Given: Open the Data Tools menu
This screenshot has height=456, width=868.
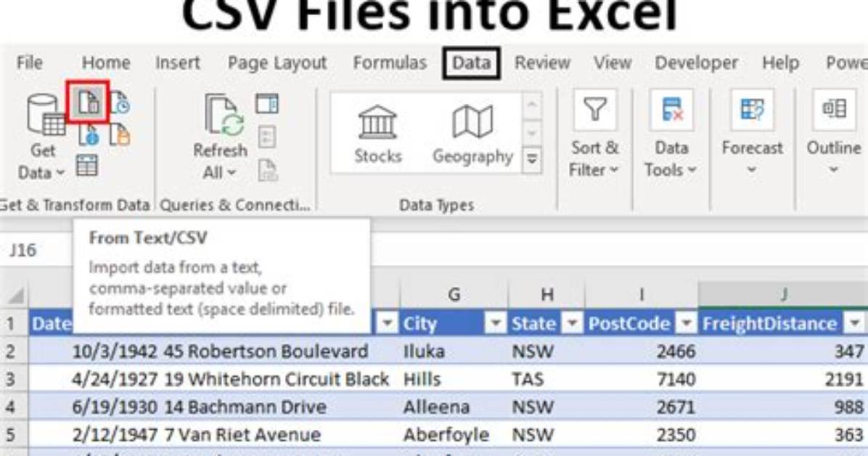Looking at the screenshot, I should (x=671, y=134).
